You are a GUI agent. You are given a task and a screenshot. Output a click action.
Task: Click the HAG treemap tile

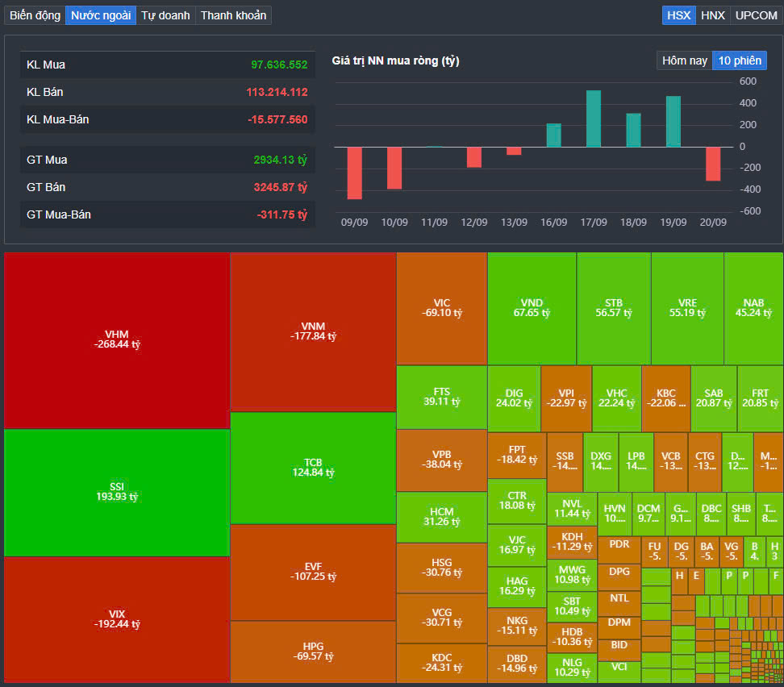[517, 586]
